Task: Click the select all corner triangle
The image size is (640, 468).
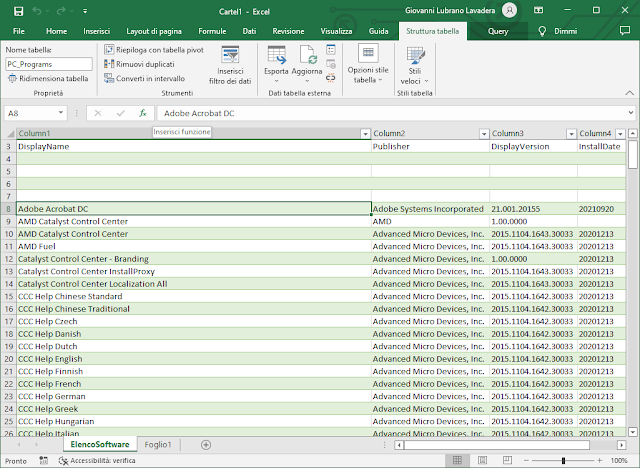Action: [9, 133]
